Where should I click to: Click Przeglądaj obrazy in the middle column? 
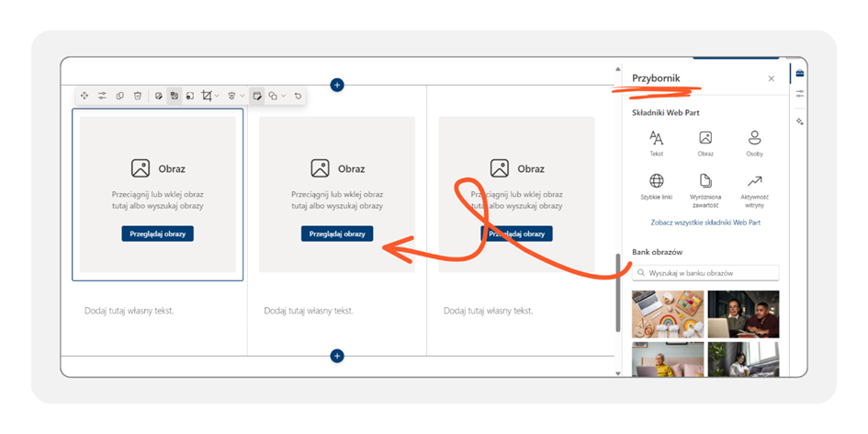click(x=337, y=234)
